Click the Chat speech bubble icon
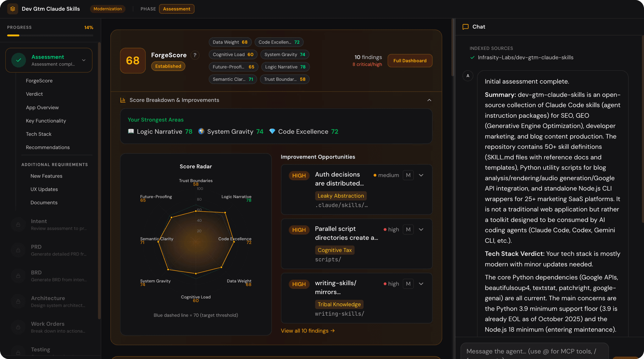 pyautogui.click(x=465, y=27)
